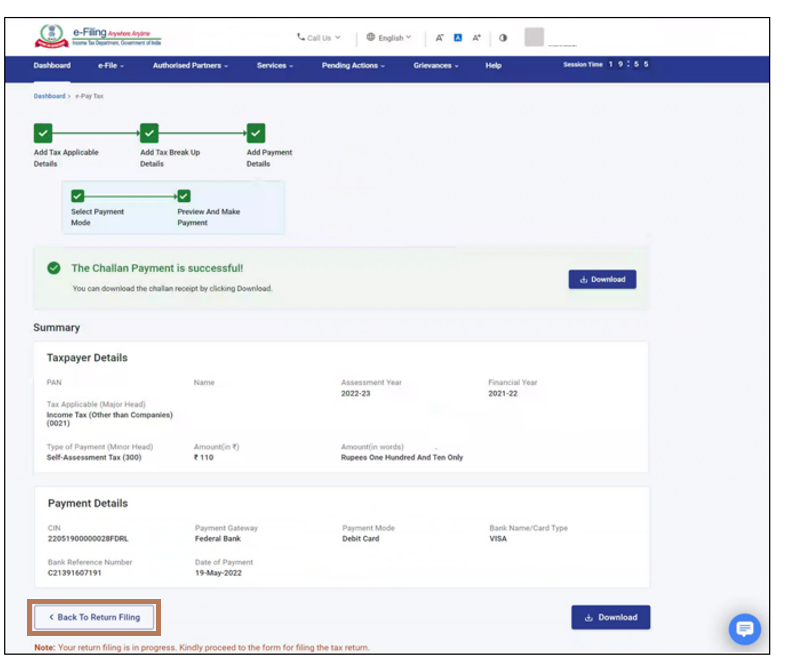Click the user profile avatar
The image size is (789, 662).
click(x=534, y=37)
